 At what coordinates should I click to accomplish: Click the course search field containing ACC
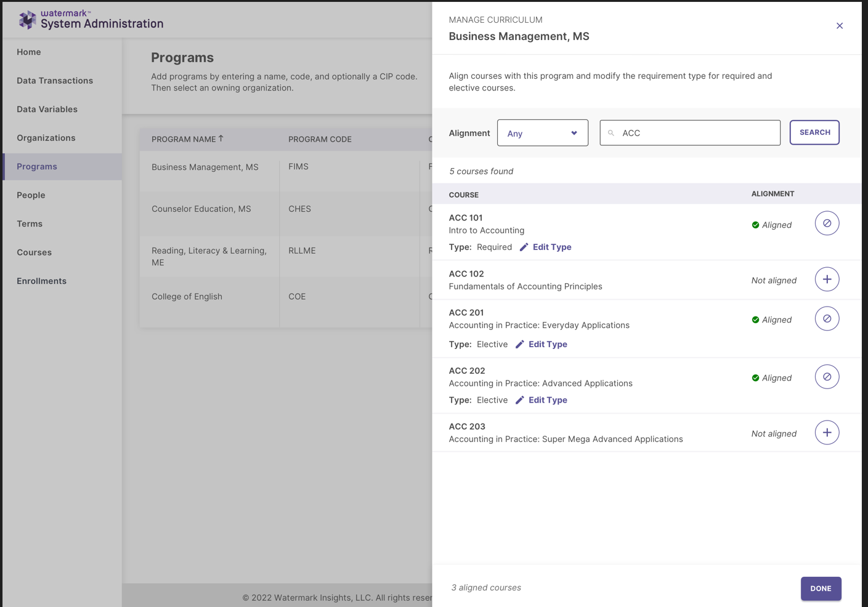coord(690,133)
